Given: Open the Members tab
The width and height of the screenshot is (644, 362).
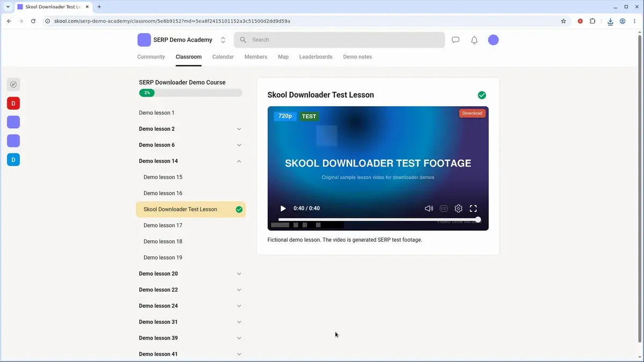Looking at the screenshot, I should (x=255, y=57).
